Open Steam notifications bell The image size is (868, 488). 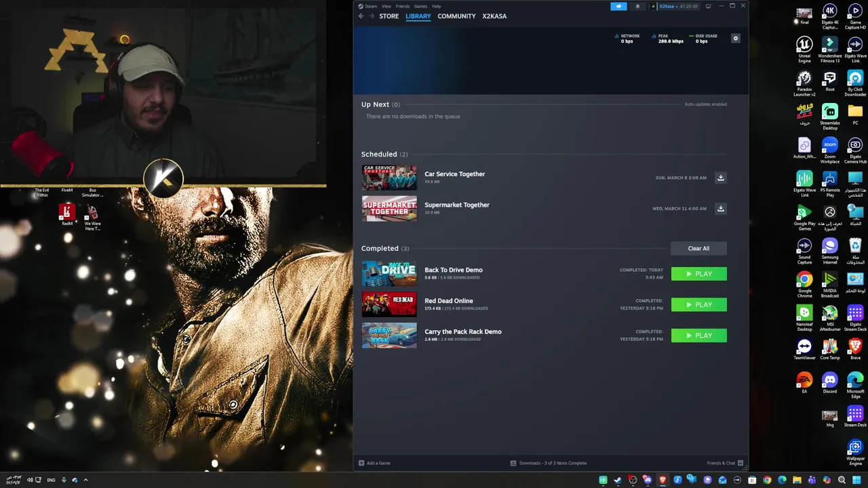click(x=637, y=6)
